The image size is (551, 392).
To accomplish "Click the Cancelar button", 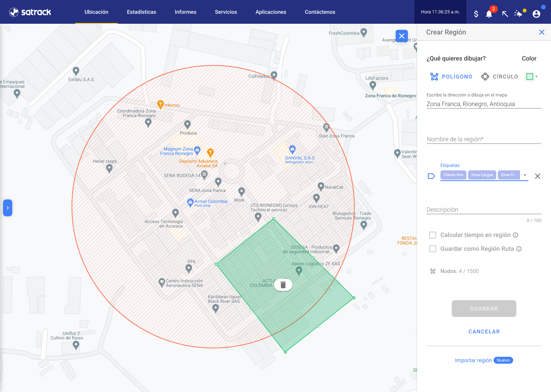I will coord(484,332).
